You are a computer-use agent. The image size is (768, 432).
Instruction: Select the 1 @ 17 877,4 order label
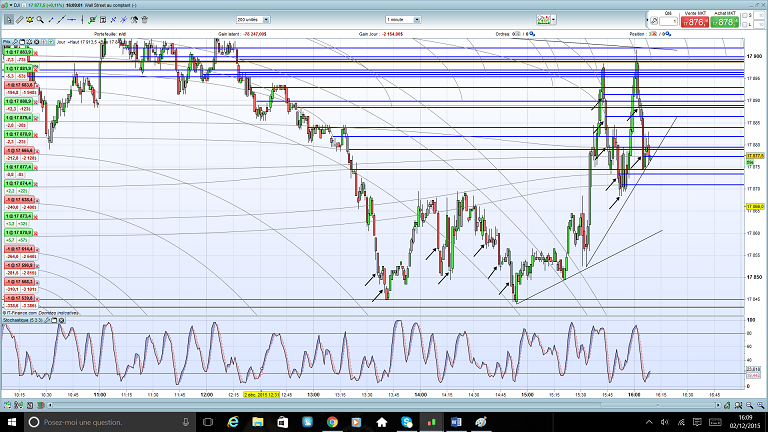19,167
